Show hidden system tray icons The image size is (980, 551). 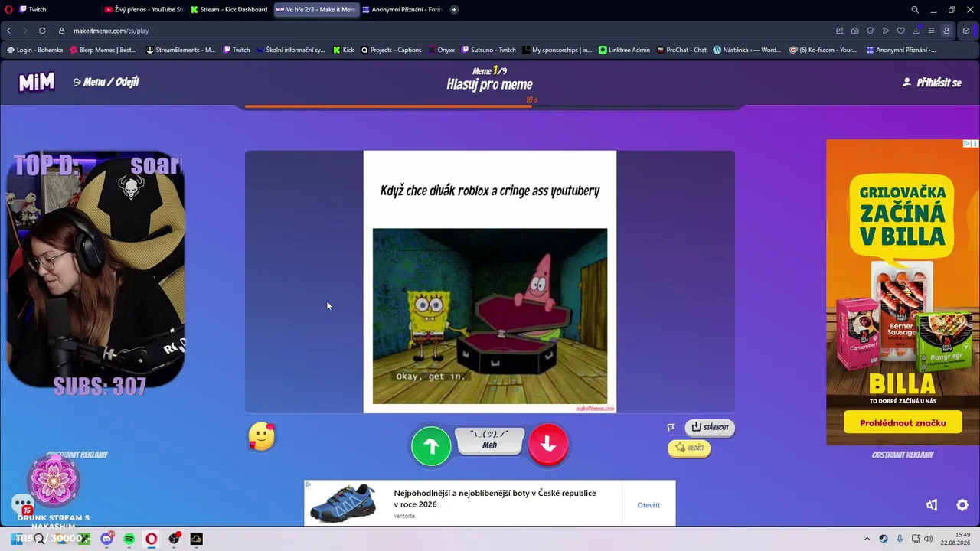(867, 539)
